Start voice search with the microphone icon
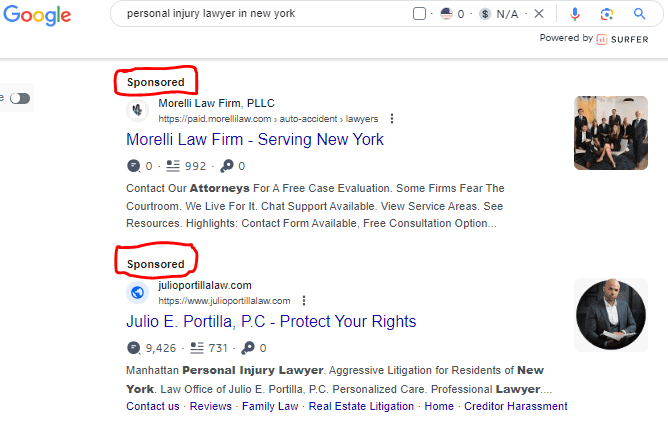Viewport: 668px width, 440px height. pos(575,14)
